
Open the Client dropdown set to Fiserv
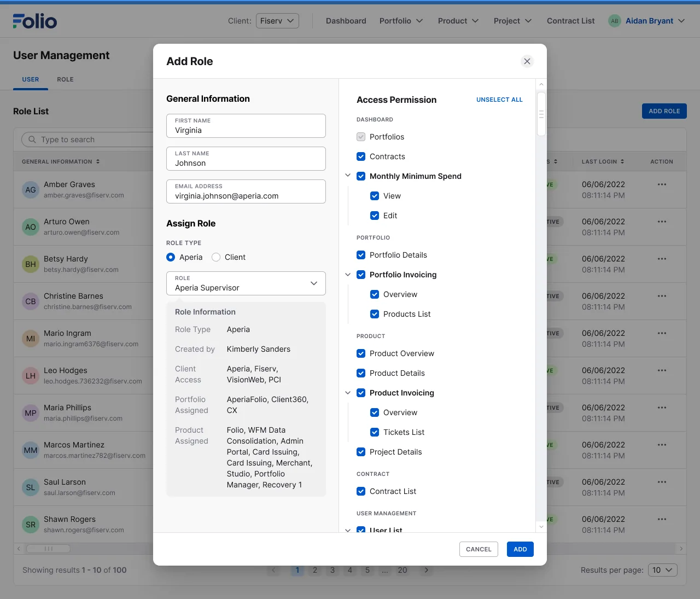click(x=278, y=21)
